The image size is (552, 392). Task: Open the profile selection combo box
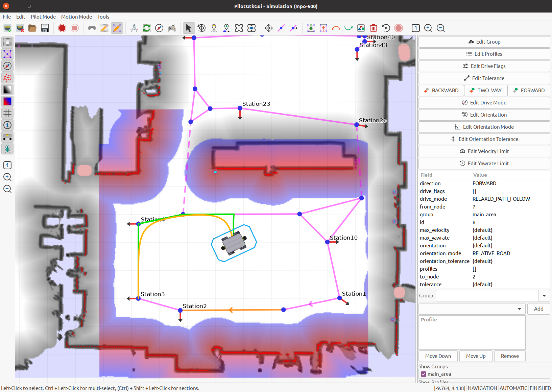point(472,309)
